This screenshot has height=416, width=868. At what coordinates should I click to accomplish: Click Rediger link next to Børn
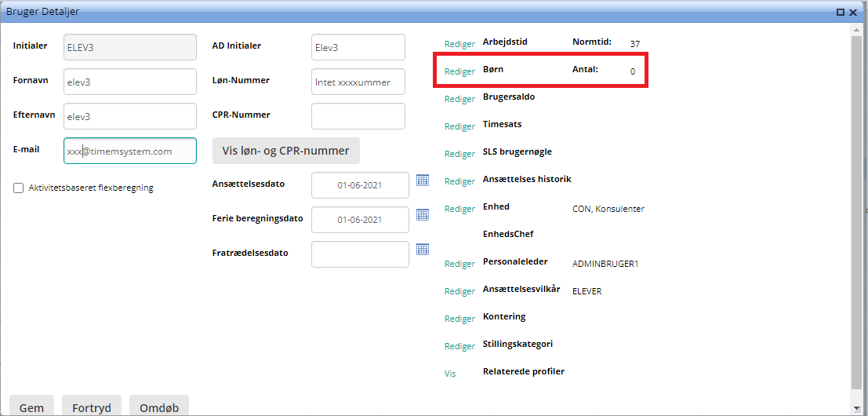[459, 71]
